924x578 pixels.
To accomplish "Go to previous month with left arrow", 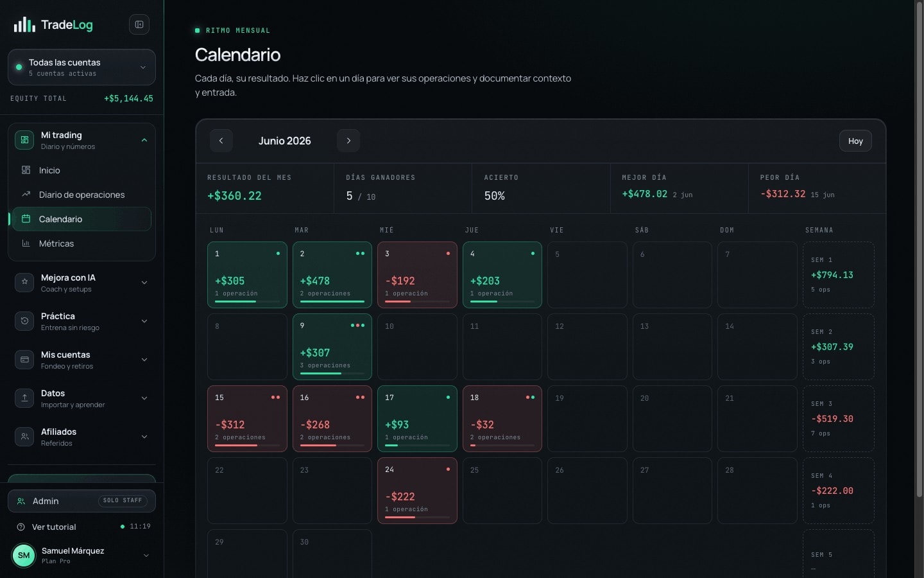I will [221, 141].
